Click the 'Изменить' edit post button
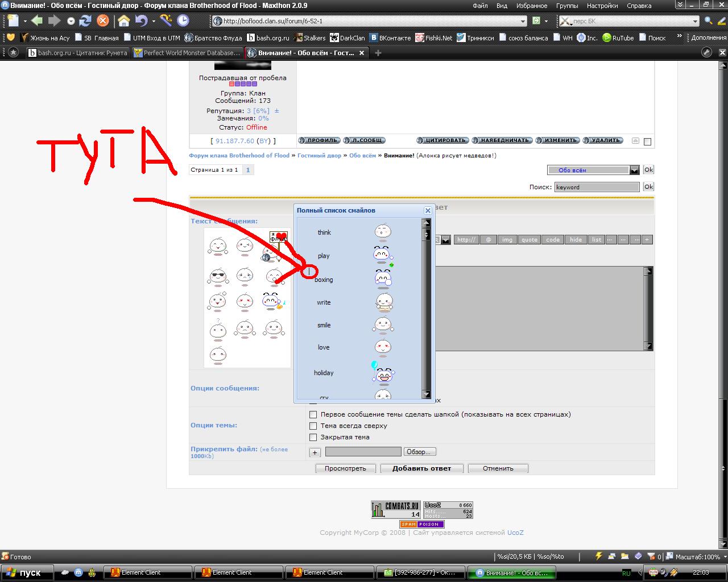Screen dimensions: 728x582 558,140
